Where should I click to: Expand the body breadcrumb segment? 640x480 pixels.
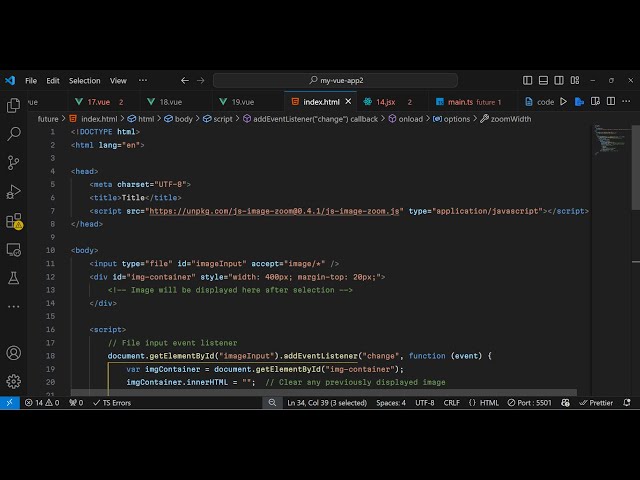(184, 119)
